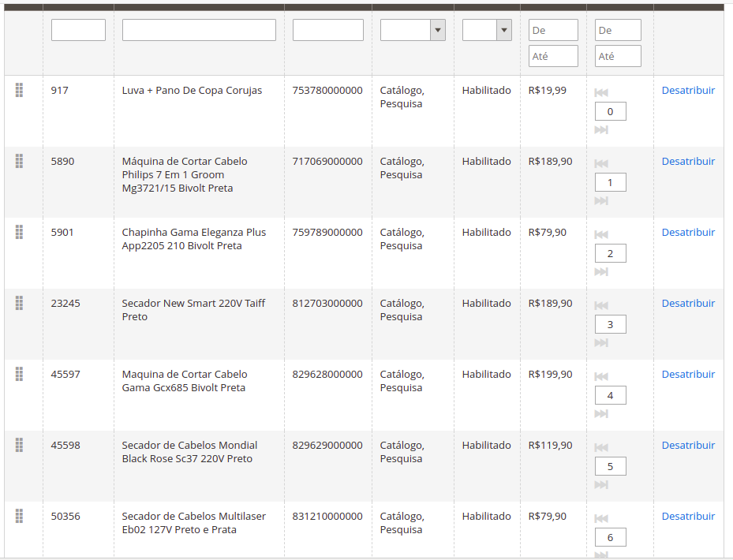Open the visibility filter dropdown
Screen dimensions: 733x560
point(413,30)
